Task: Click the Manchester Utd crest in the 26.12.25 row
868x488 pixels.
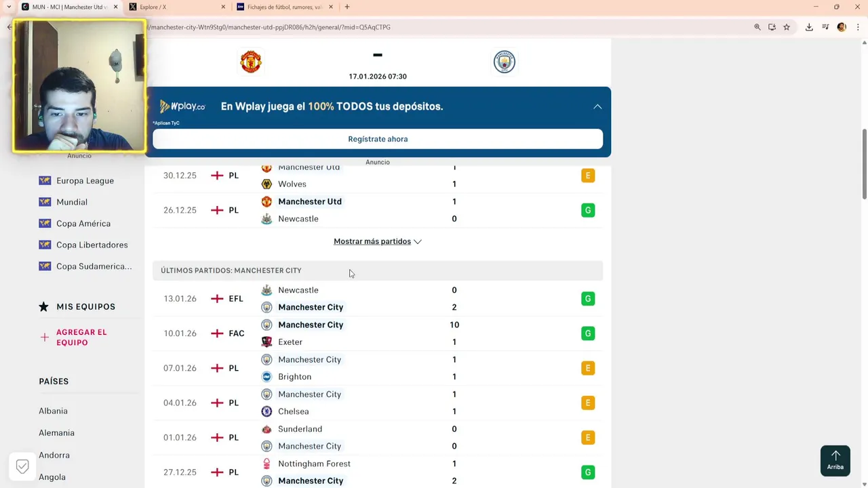Action: point(267,202)
